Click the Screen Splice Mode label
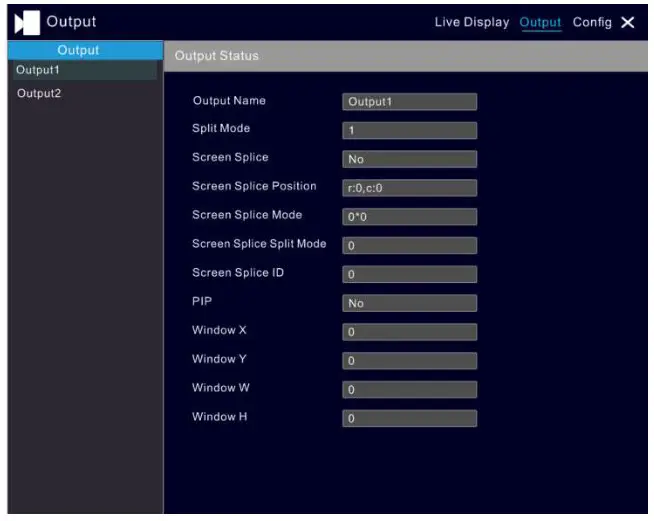 coord(247,215)
